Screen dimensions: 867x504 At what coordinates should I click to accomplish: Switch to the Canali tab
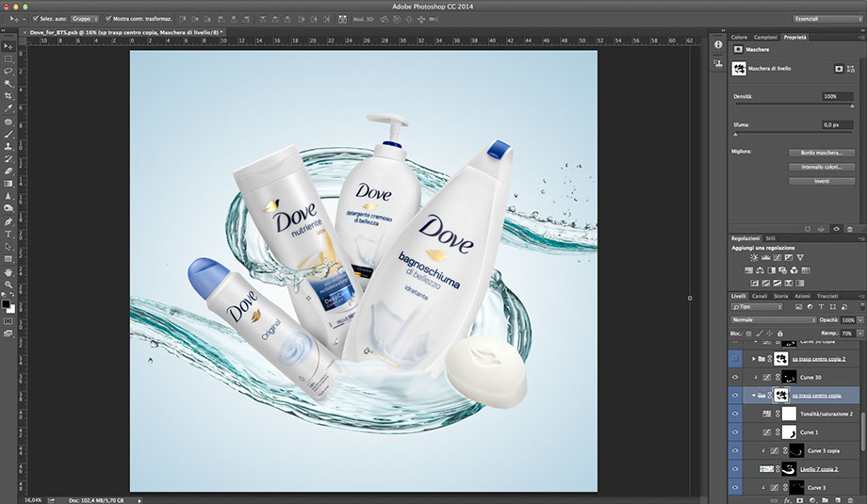(760, 296)
